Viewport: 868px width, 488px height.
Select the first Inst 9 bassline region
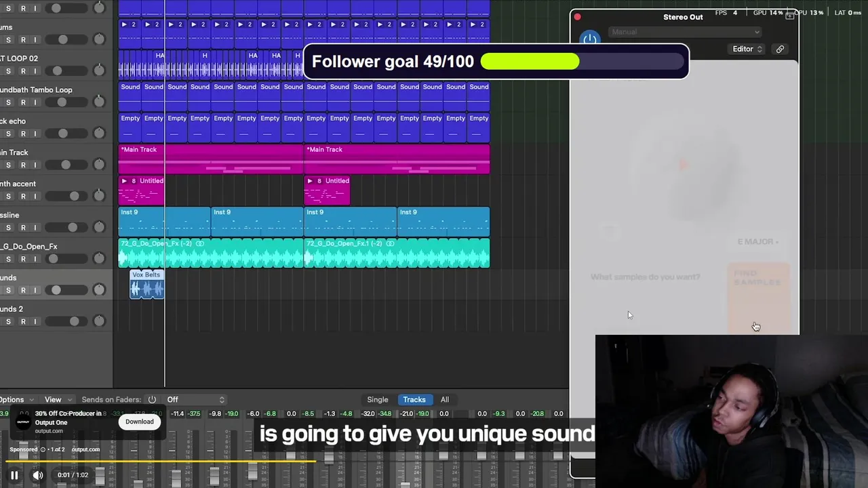pos(165,222)
